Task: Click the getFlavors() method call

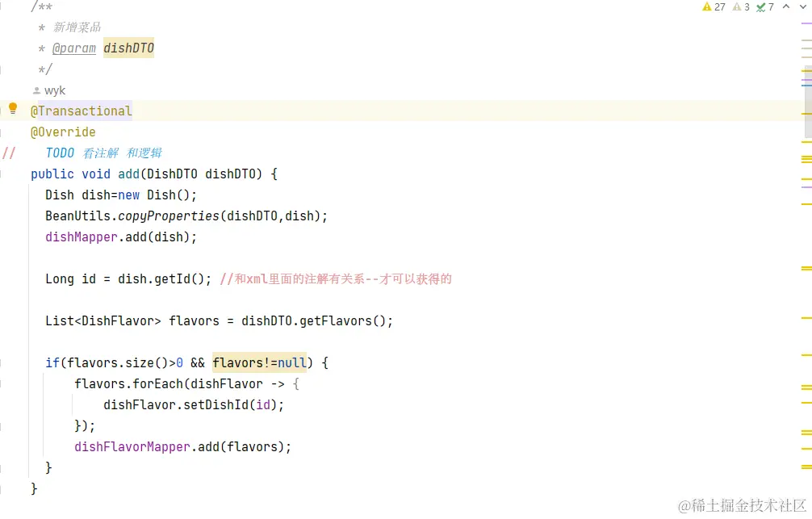Action: point(342,320)
